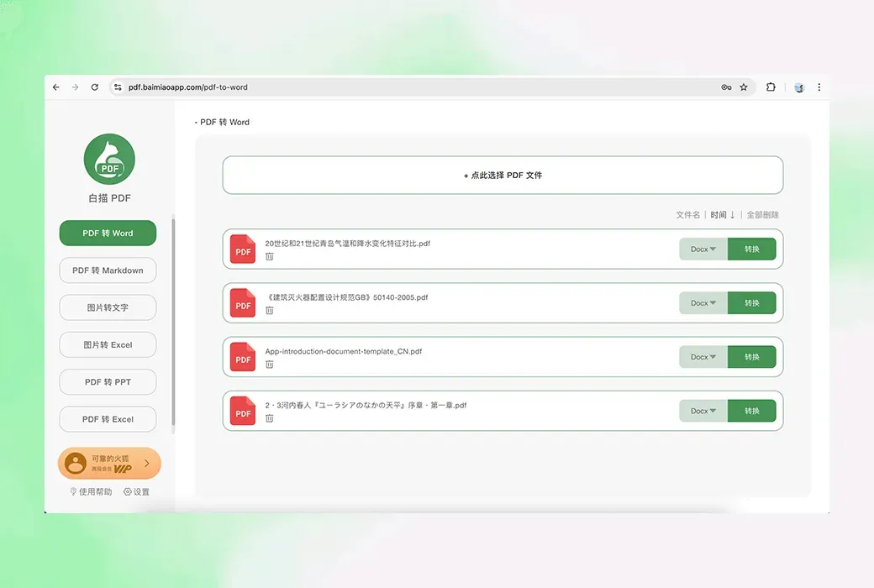
Task: Switch to PDF 转 Markdown
Action: tap(108, 270)
